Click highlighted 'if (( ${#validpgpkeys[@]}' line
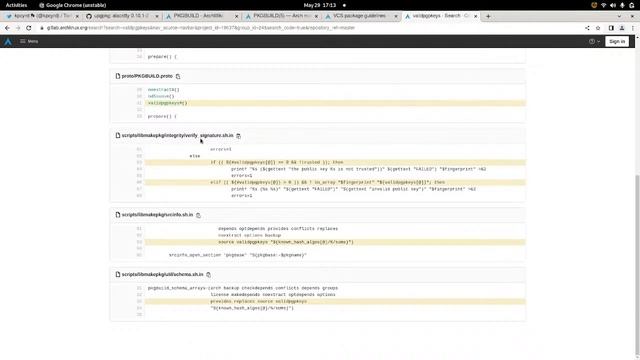Viewport: 640px width, 360px height. tap(335, 162)
